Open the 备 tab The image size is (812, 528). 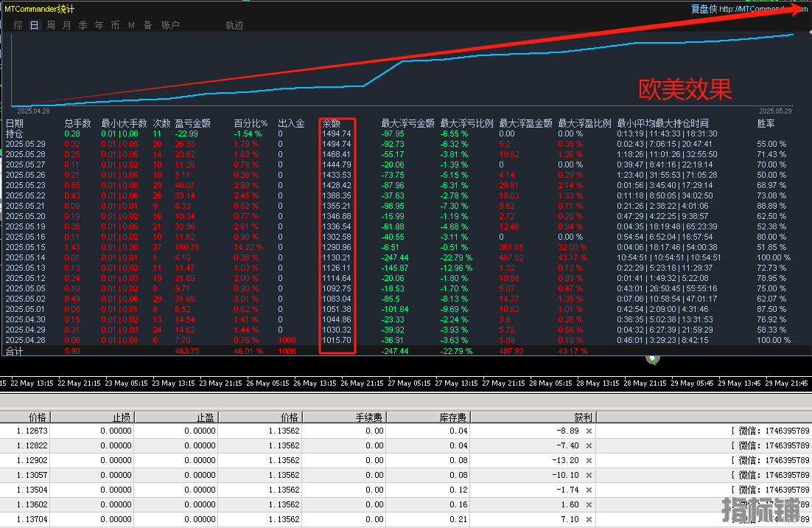point(147,25)
